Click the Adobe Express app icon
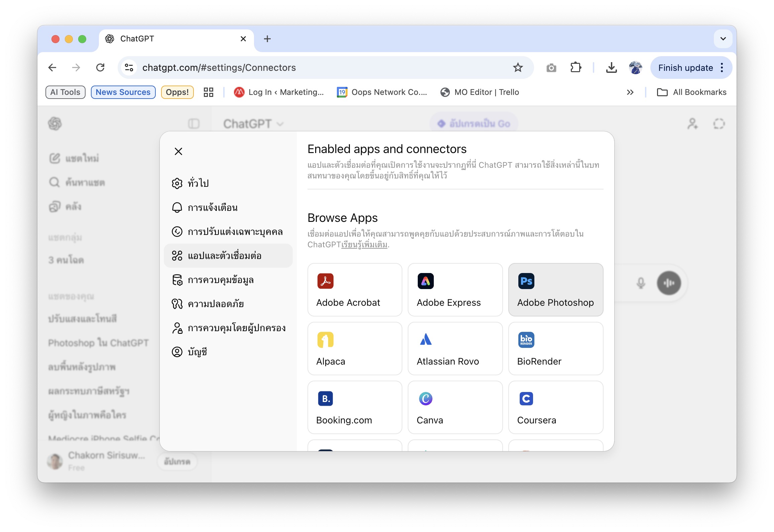Screen dimensions: 774x532 click(426, 281)
